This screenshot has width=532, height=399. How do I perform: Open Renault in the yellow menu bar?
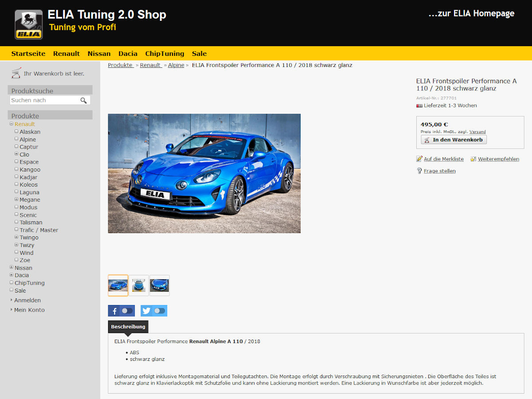pos(66,54)
